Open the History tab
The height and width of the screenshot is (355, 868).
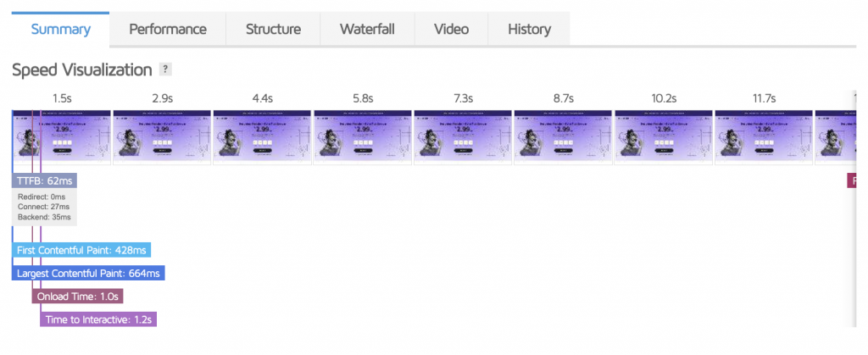[x=529, y=29]
